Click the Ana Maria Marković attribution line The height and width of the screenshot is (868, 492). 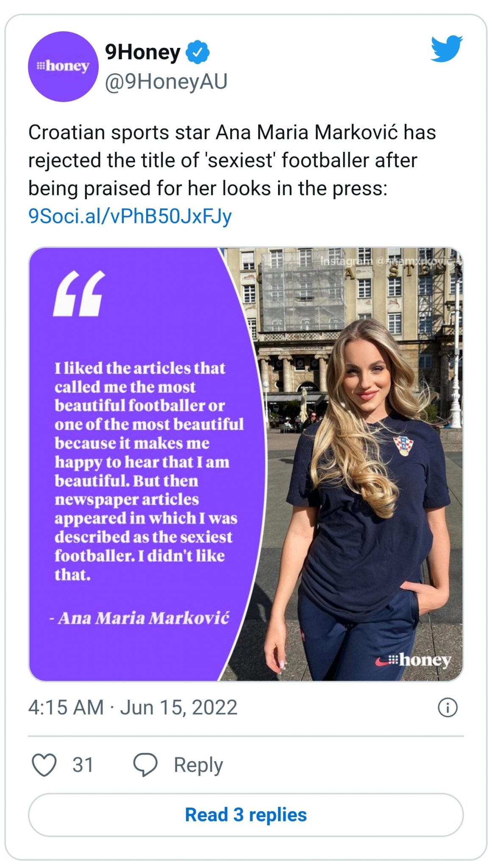[140, 618]
